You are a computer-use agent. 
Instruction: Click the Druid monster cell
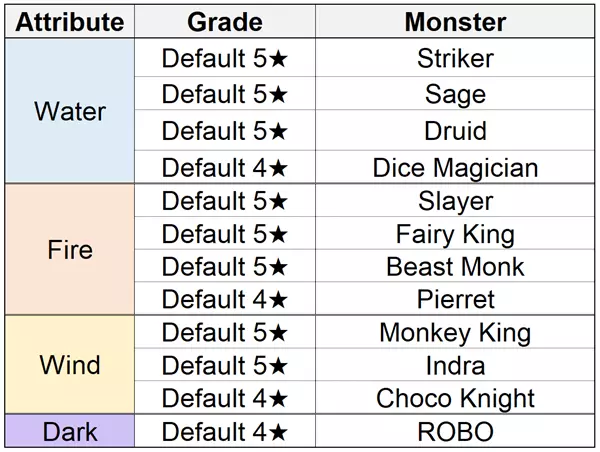[455, 131]
